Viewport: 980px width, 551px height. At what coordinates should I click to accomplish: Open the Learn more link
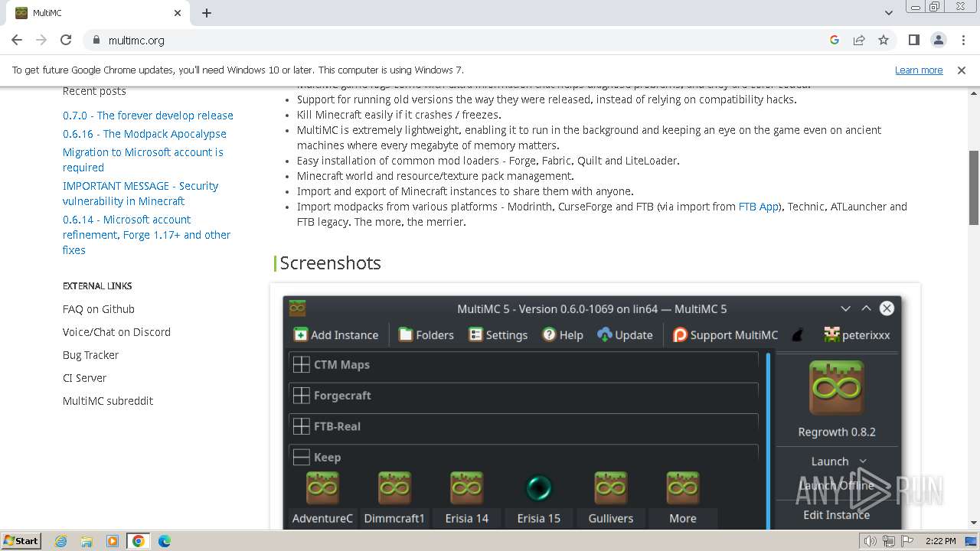coord(919,70)
